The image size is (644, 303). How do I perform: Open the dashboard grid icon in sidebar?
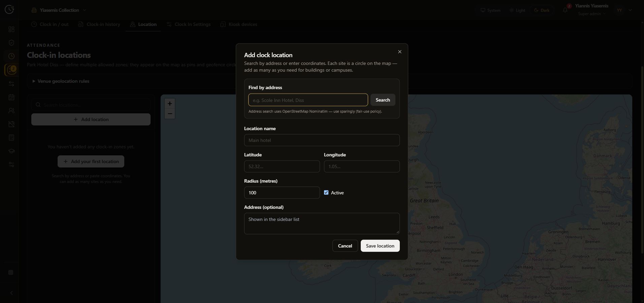coord(11,29)
